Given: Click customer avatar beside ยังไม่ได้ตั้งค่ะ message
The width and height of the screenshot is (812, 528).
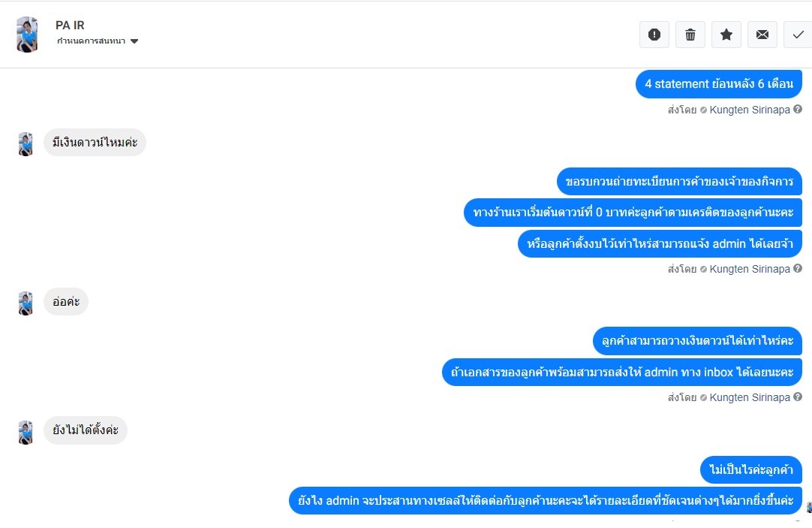Looking at the screenshot, I should 26,432.
